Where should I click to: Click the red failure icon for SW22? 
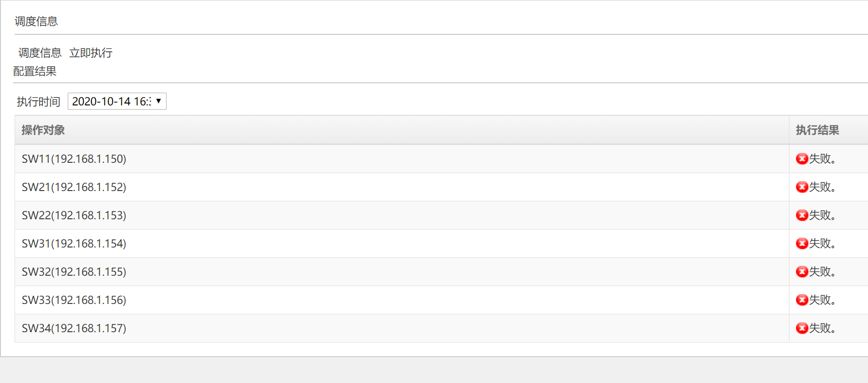point(802,215)
